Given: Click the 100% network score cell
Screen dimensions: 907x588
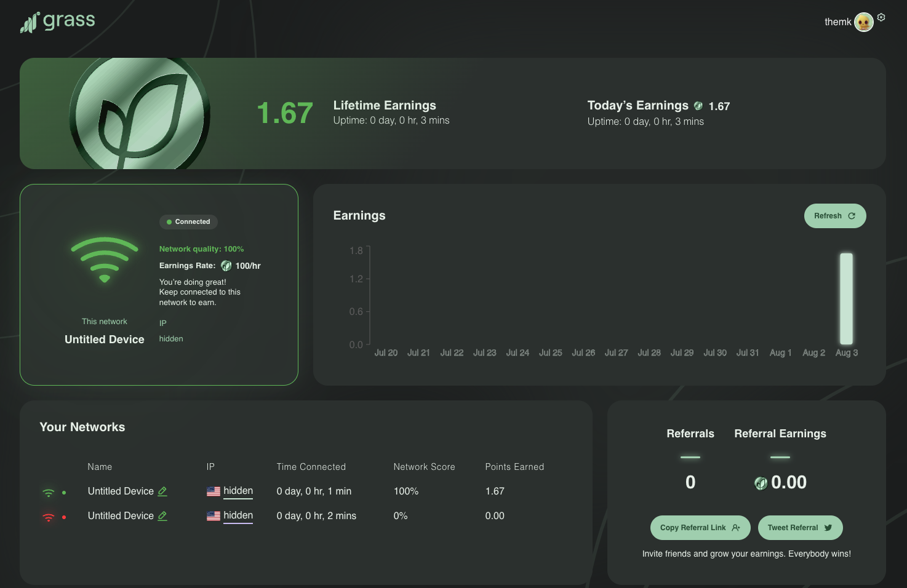Looking at the screenshot, I should 406,491.
